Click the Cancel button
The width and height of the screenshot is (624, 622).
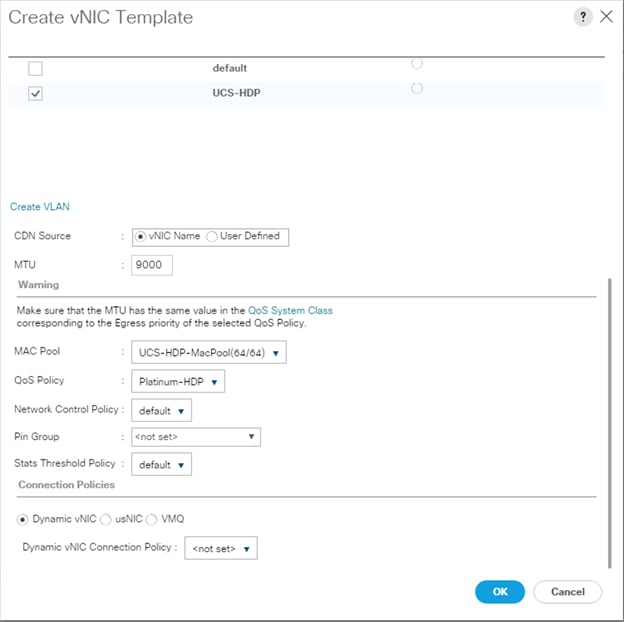pyautogui.click(x=567, y=592)
